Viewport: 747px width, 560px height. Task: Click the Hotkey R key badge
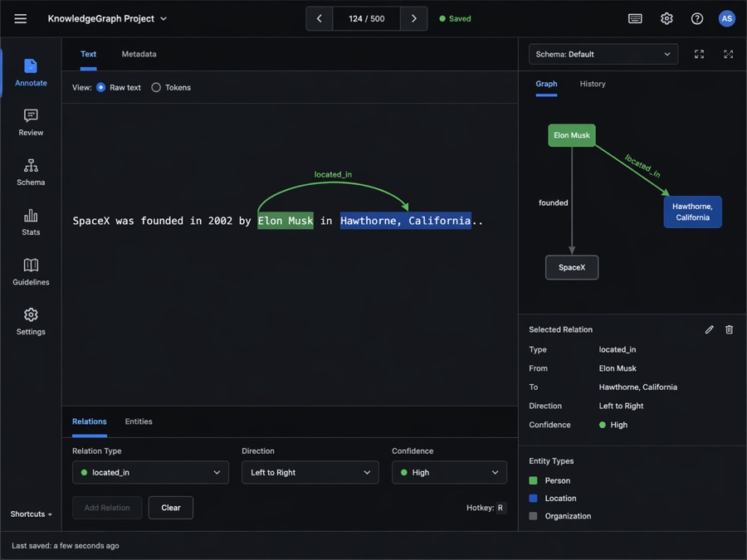tap(500, 508)
